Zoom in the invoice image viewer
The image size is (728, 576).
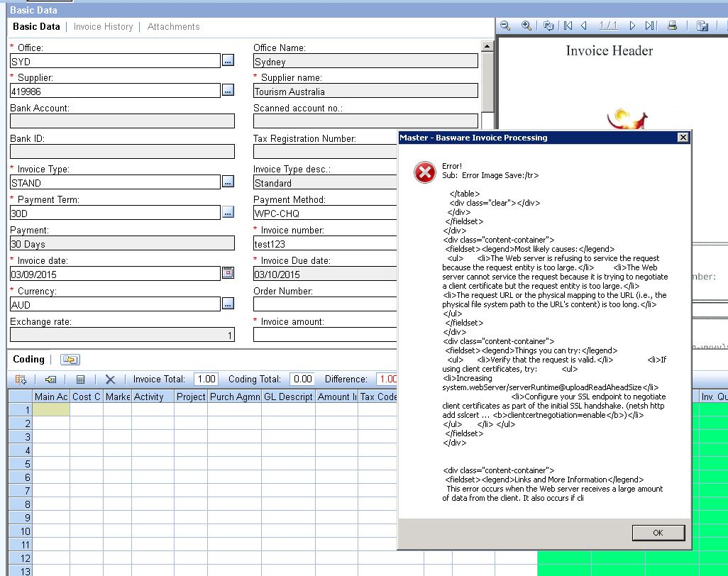point(526,26)
